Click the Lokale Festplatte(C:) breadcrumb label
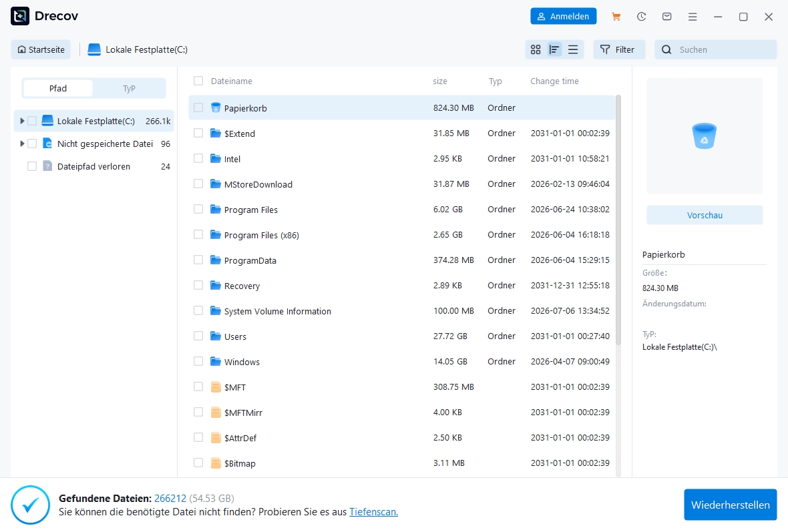 (x=146, y=49)
